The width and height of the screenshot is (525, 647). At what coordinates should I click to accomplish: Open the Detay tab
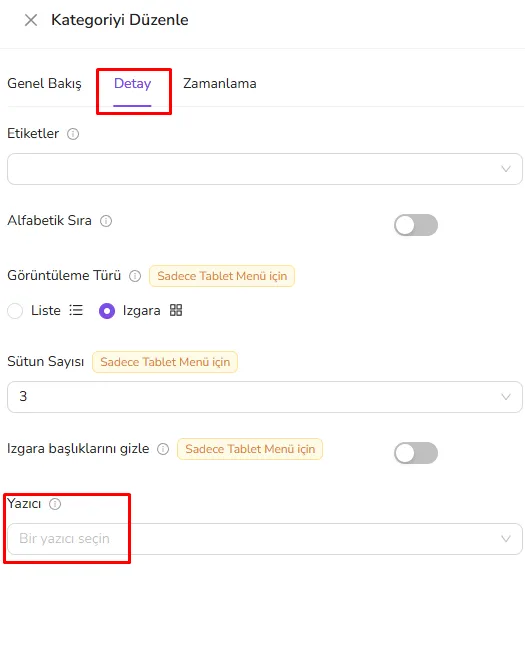pos(132,83)
